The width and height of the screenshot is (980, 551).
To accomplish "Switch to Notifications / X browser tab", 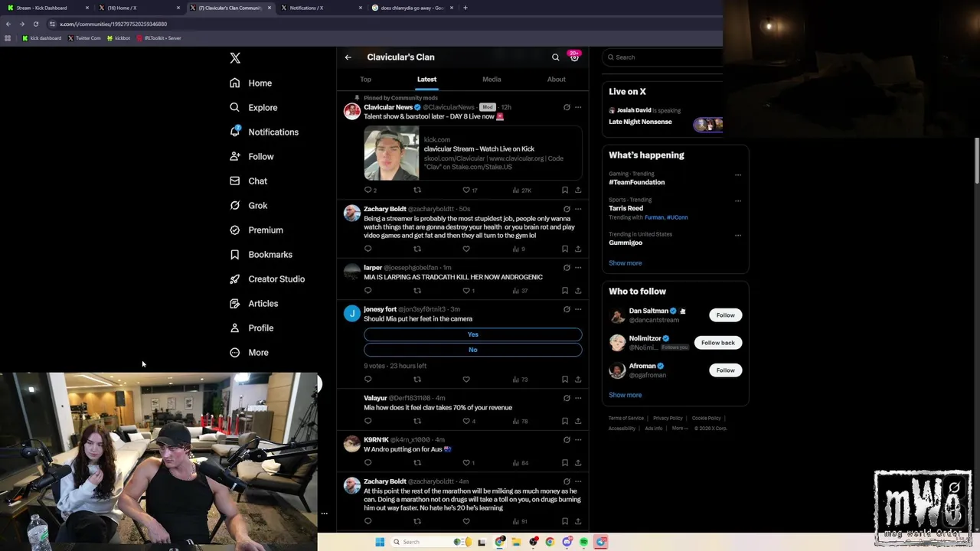I will 322,8.
